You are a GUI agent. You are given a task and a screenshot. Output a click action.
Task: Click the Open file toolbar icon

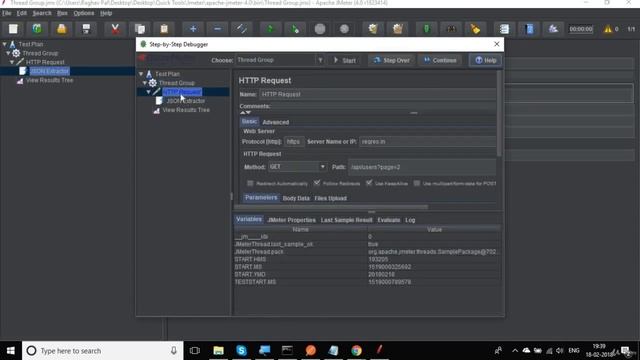(x=62, y=29)
